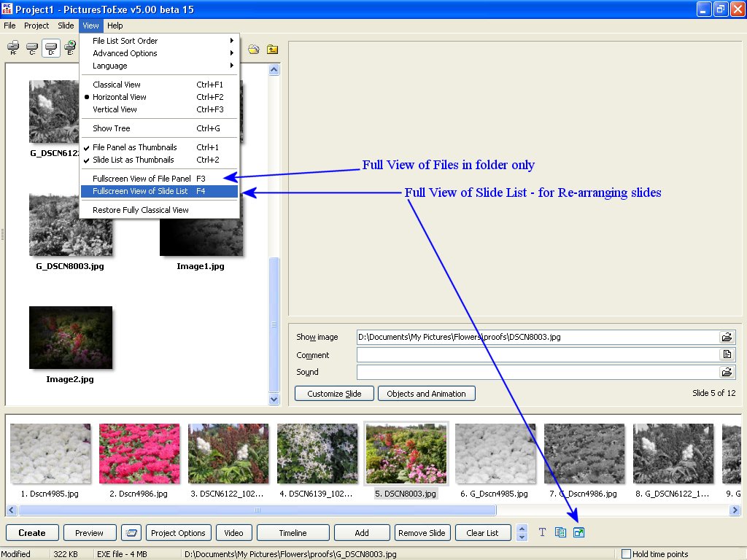This screenshot has width=747, height=560.
Task: Choose Restore Fully Classical View
Action: tap(159, 210)
